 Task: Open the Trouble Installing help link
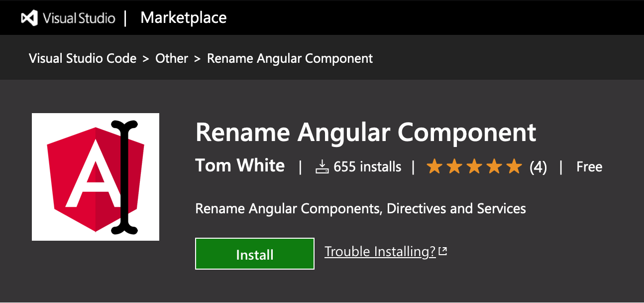pyautogui.click(x=379, y=251)
